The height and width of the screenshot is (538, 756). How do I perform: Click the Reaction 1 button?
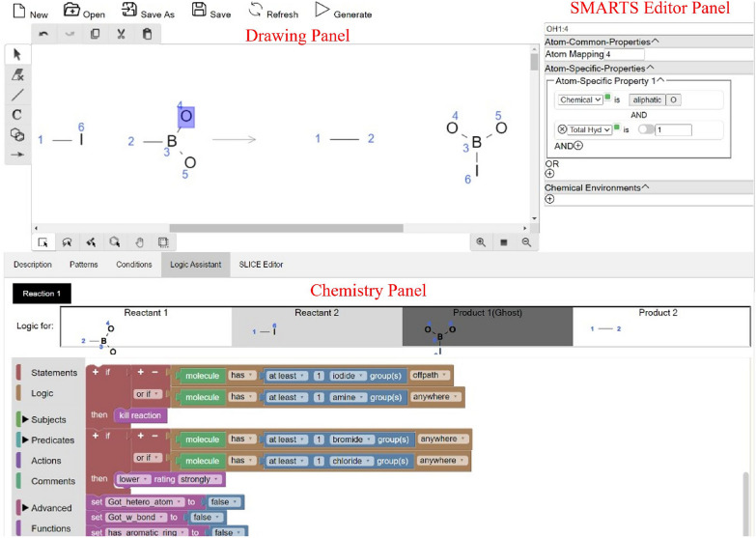(x=42, y=294)
